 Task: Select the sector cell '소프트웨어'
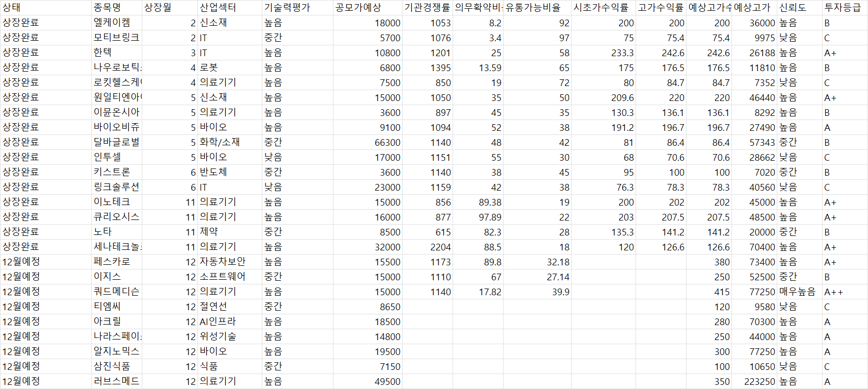[x=230, y=277]
